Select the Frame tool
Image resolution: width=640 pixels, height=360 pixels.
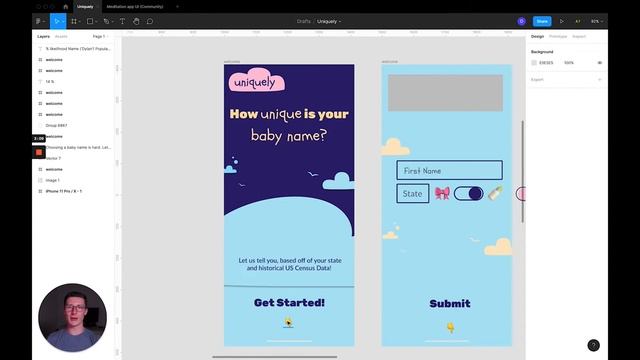tap(74, 21)
